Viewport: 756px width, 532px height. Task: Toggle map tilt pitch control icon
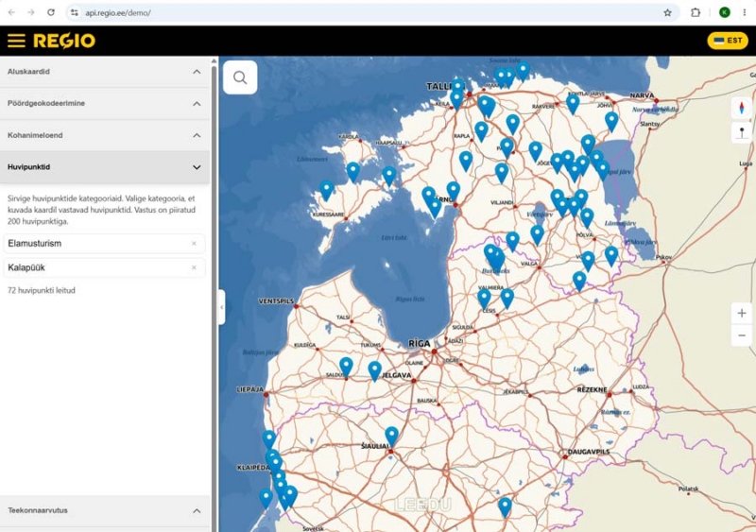742,131
